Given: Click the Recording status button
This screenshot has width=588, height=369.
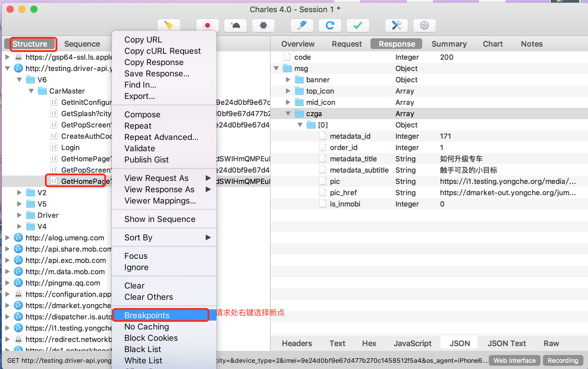Looking at the screenshot, I should [563, 360].
